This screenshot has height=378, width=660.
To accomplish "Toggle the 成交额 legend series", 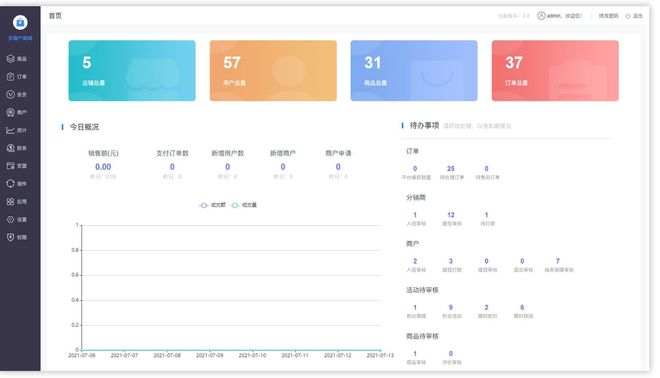I will (212, 205).
